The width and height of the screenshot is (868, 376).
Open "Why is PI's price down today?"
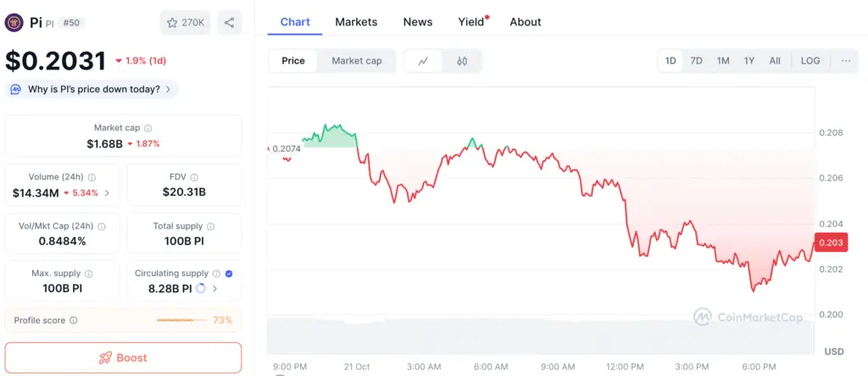(92, 89)
